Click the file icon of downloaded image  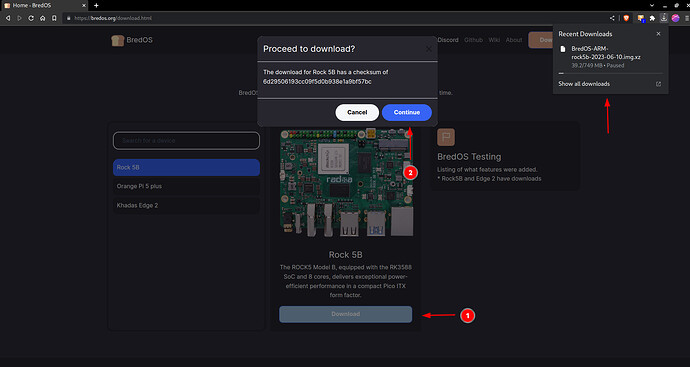point(563,49)
